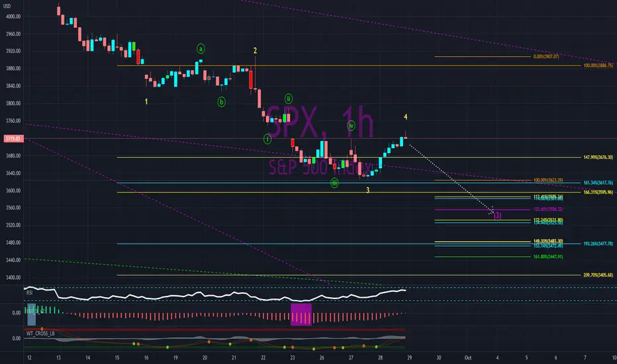Viewport: 617px width, 364px height.
Task: Click date 7 on the time axis
Action: pyautogui.click(x=585, y=357)
